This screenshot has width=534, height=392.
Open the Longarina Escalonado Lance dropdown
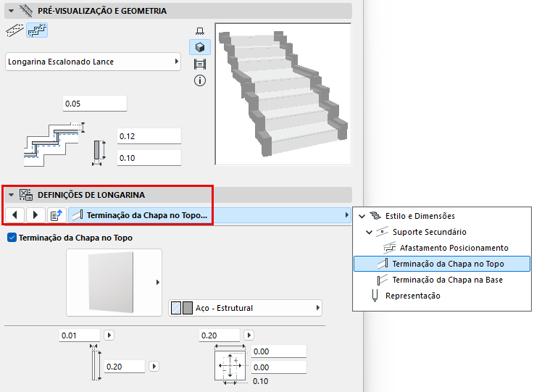pyautogui.click(x=93, y=62)
